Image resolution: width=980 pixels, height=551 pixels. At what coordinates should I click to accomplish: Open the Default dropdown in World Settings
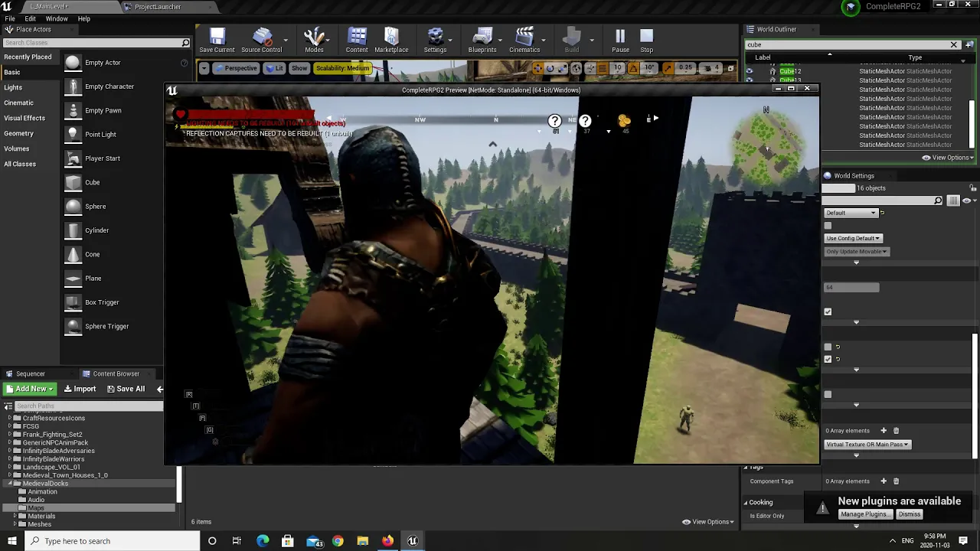(x=851, y=213)
